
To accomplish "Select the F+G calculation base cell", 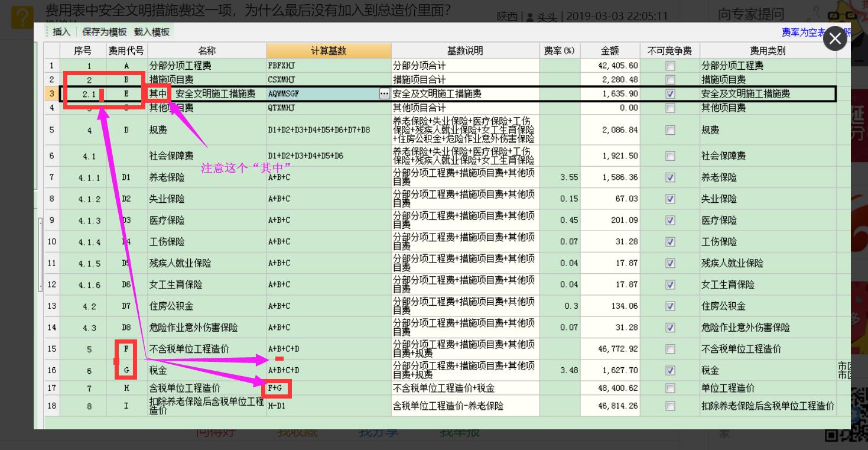I will click(329, 389).
